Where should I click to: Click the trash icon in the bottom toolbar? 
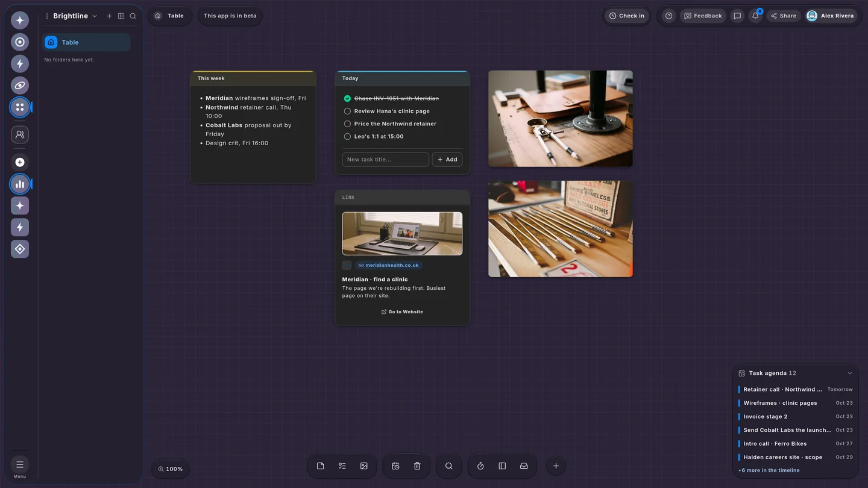[417, 466]
